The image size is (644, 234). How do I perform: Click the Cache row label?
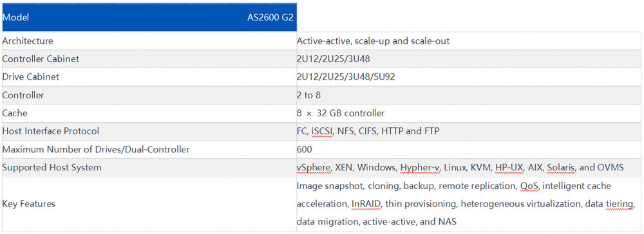[x=15, y=113]
